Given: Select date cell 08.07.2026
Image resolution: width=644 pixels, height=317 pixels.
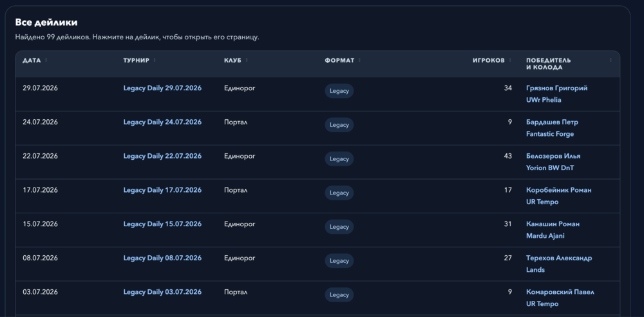Looking at the screenshot, I should tap(40, 258).
